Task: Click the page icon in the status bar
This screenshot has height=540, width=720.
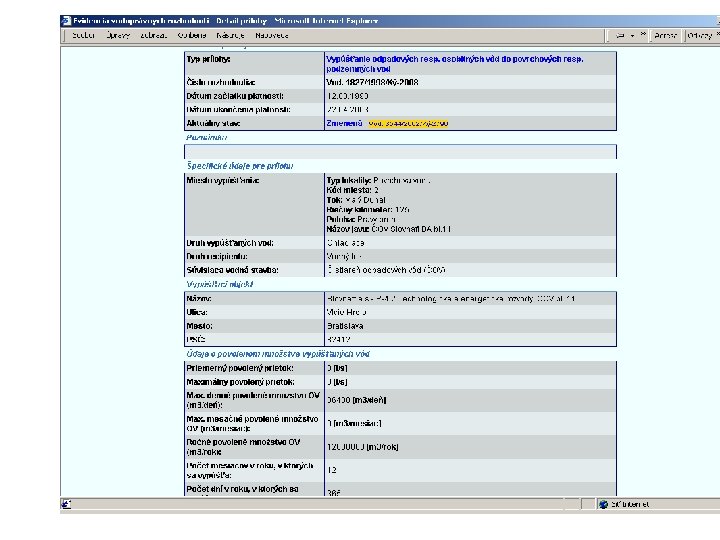Action: coord(66,504)
